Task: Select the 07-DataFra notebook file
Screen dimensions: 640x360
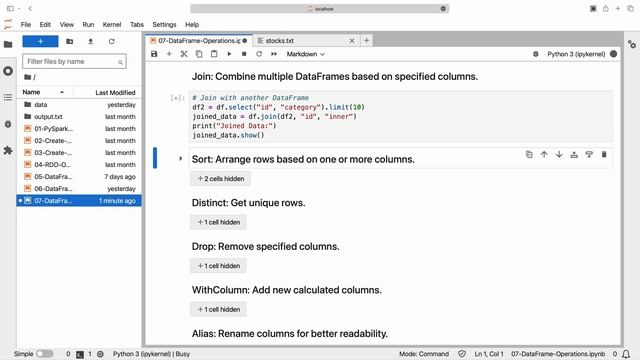Action: click(79, 201)
